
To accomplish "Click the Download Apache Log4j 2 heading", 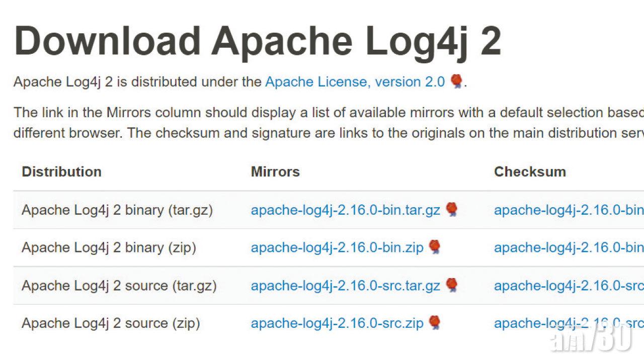I will [x=258, y=40].
